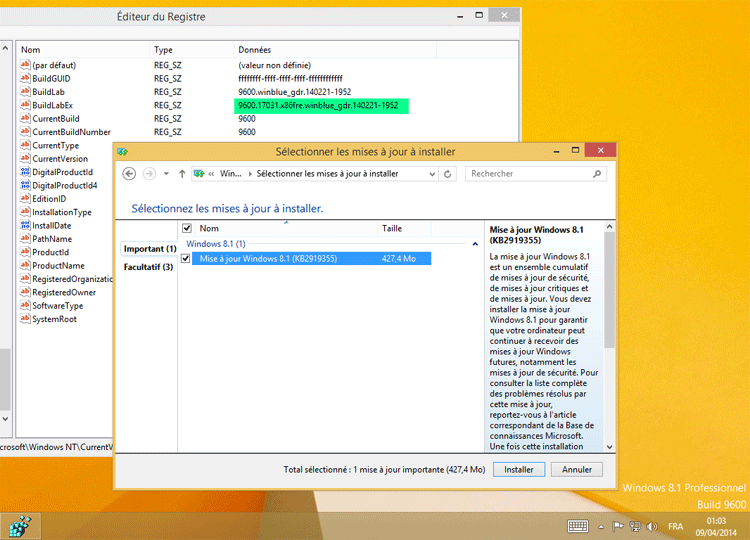Open the touch keyboard from taskbar
The height and width of the screenshot is (540, 750).
(578, 526)
